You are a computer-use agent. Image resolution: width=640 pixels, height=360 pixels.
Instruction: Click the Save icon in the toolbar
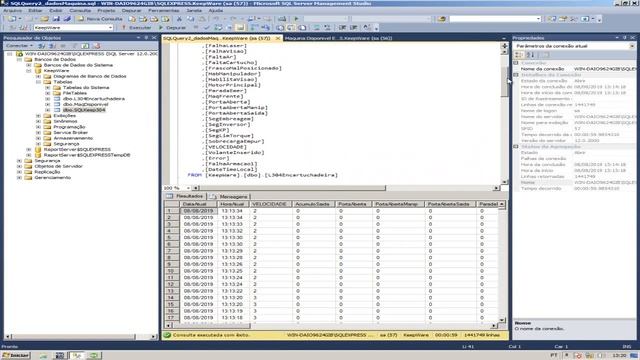click(x=56, y=19)
